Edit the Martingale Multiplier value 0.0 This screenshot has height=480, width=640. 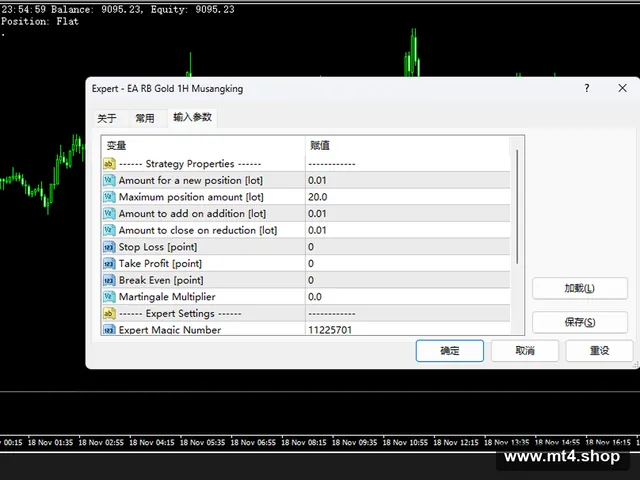pos(407,297)
